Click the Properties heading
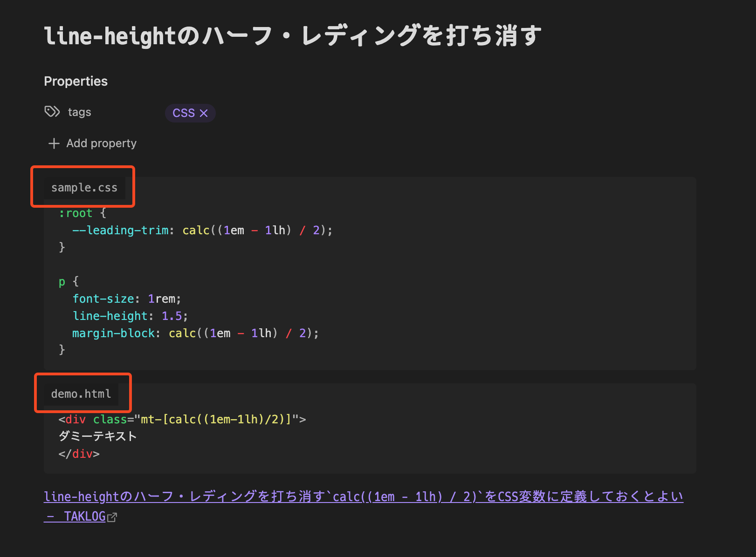The image size is (756, 557). click(x=76, y=81)
